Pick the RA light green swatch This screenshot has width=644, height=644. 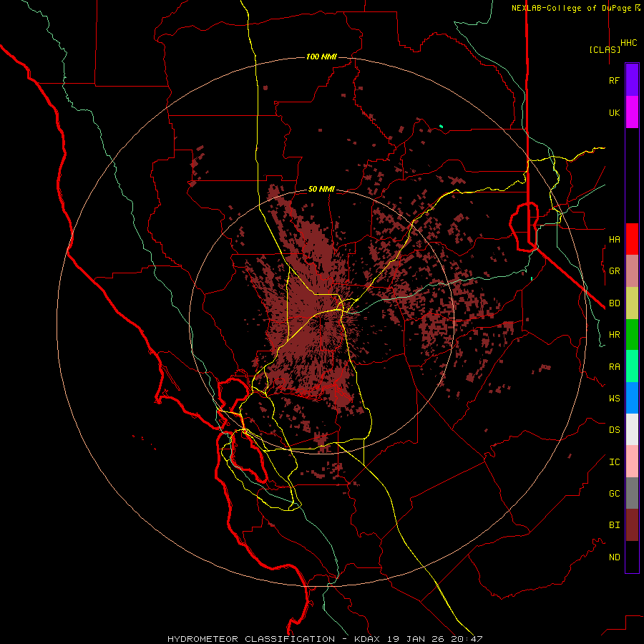pos(632,366)
